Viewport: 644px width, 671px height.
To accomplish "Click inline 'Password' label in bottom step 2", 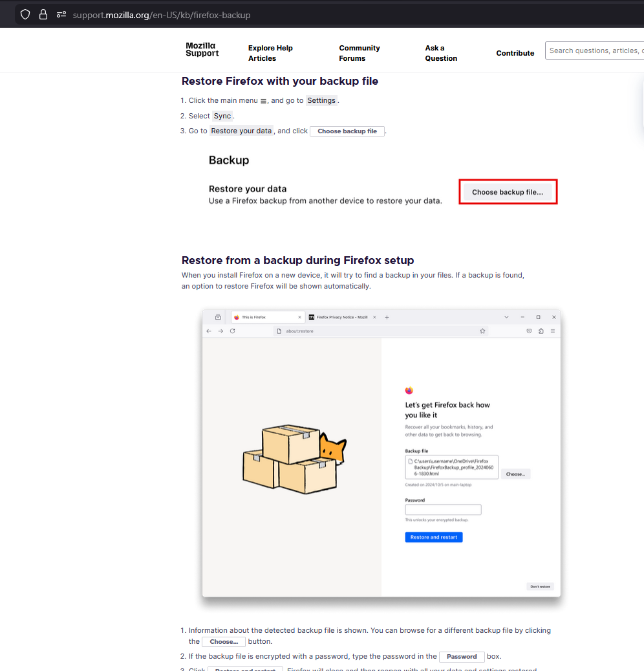I will pyautogui.click(x=462, y=657).
